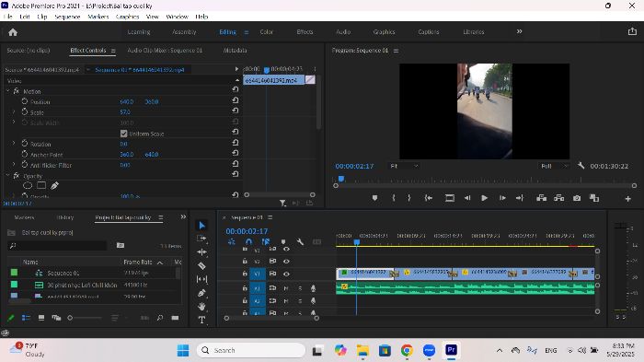Open Fit zoom level dropdown

pos(404,166)
